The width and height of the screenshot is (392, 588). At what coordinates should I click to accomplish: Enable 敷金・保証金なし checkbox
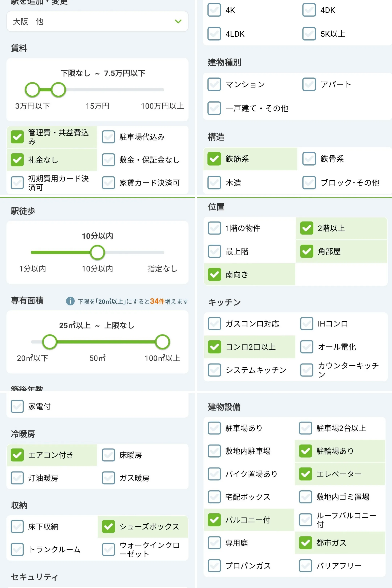click(x=108, y=160)
